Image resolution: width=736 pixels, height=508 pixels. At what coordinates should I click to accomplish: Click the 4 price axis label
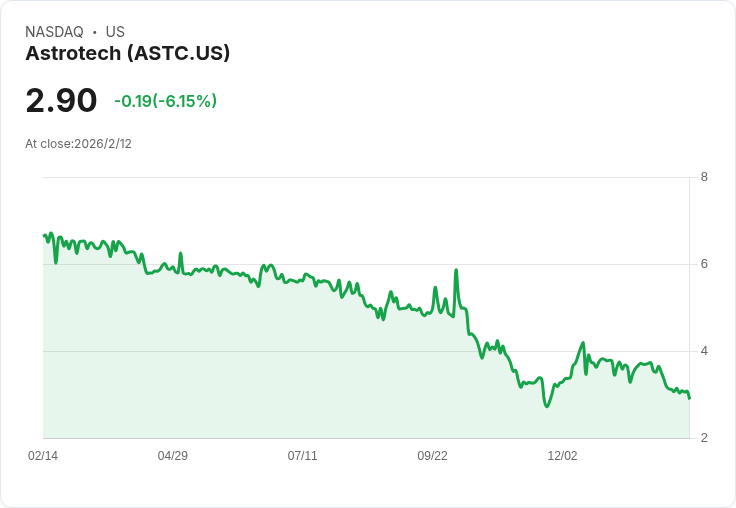tap(704, 351)
